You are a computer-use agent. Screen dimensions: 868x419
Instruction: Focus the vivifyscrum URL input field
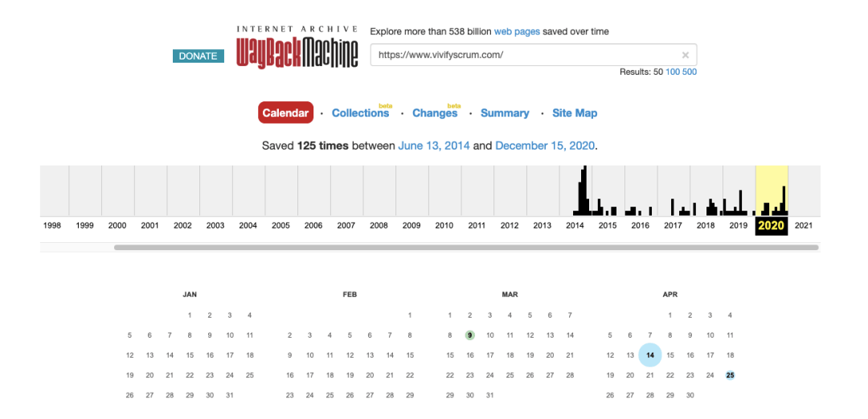point(533,55)
